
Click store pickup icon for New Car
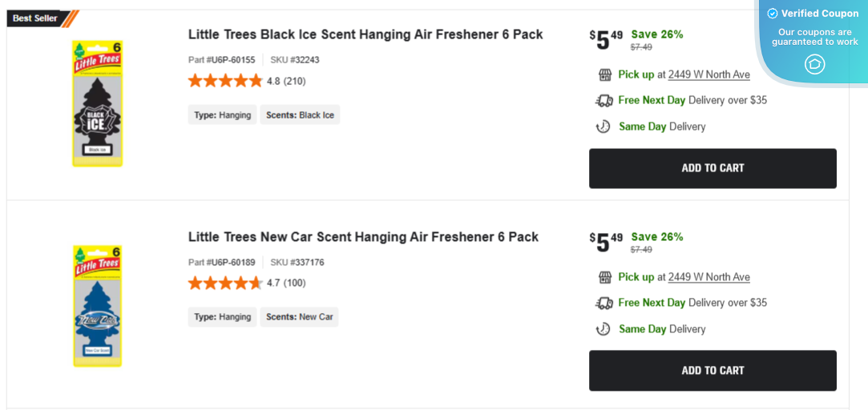click(605, 277)
